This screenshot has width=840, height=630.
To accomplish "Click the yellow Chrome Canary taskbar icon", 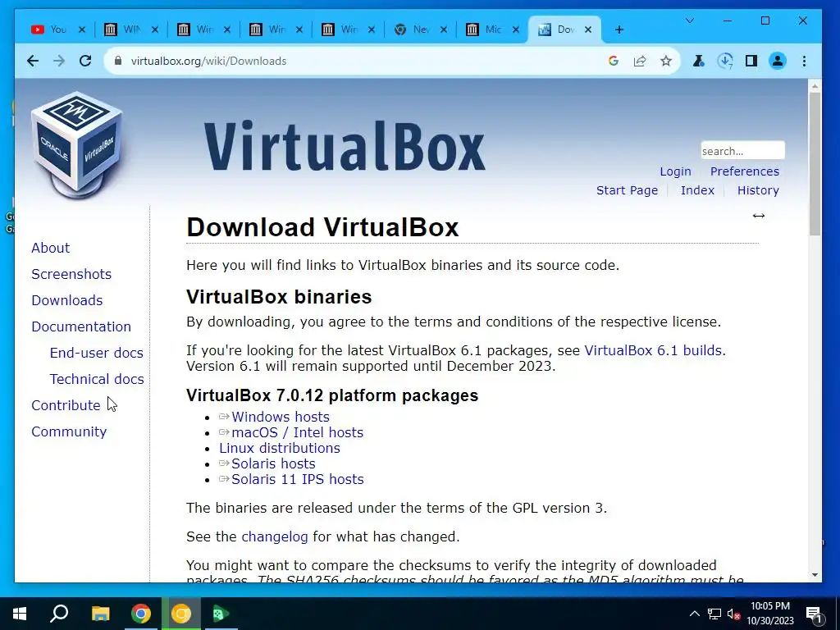I will 181,614.
